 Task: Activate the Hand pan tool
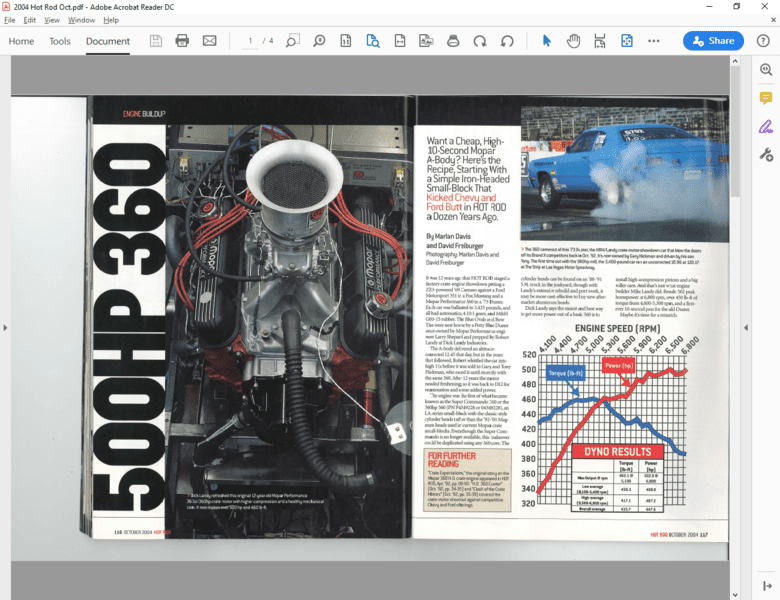coord(573,41)
